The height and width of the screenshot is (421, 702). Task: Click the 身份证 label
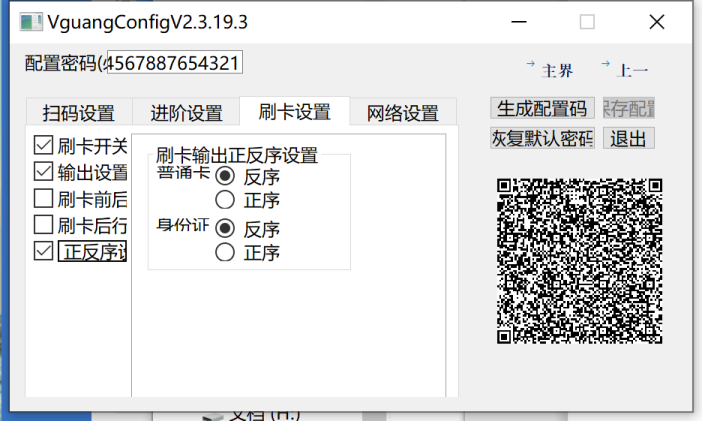(183, 224)
